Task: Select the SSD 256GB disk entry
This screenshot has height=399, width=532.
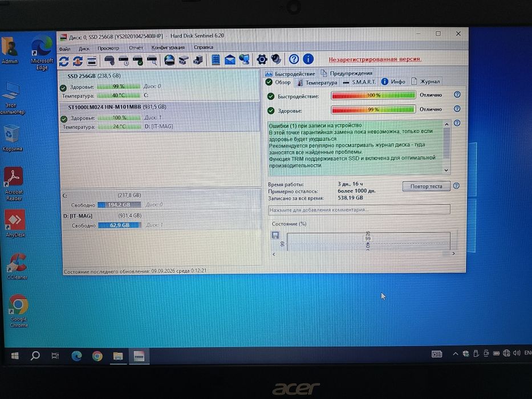Action: [159, 85]
